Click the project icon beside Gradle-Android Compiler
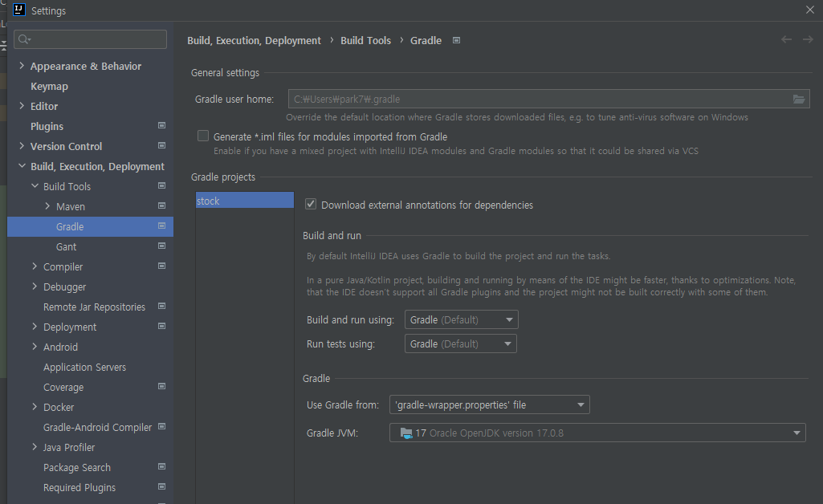Image resolution: width=823 pixels, height=504 pixels. point(161,426)
